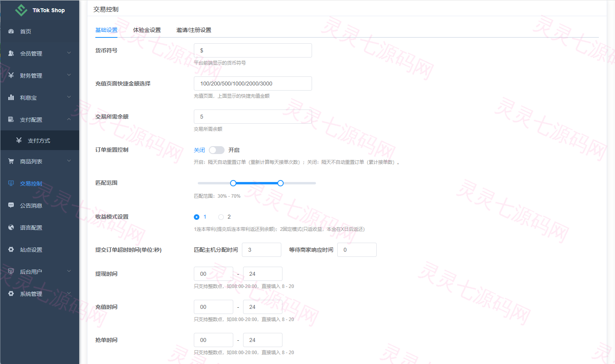Click the 利息宝 bar chart icon
615x364 pixels.
point(11,97)
